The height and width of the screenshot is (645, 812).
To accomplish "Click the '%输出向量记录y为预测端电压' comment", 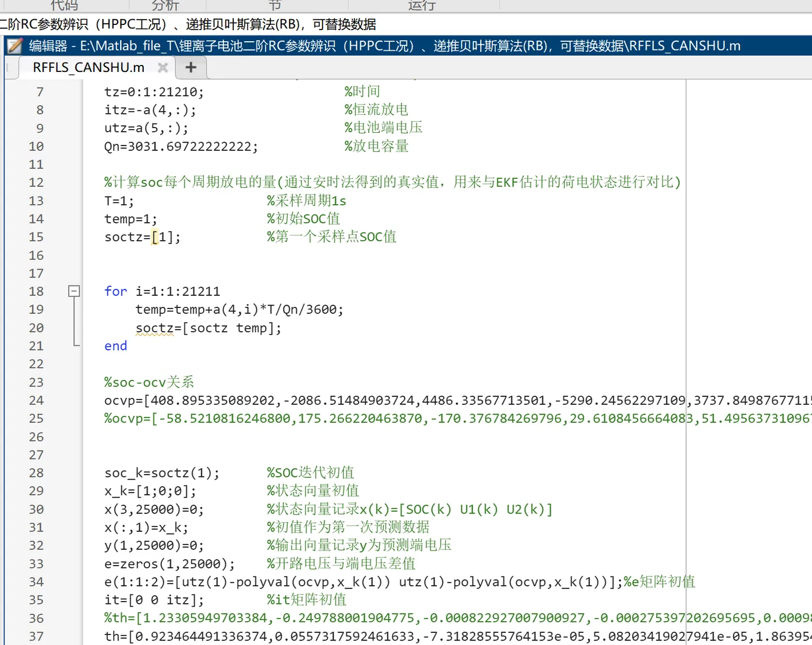I will click(359, 545).
